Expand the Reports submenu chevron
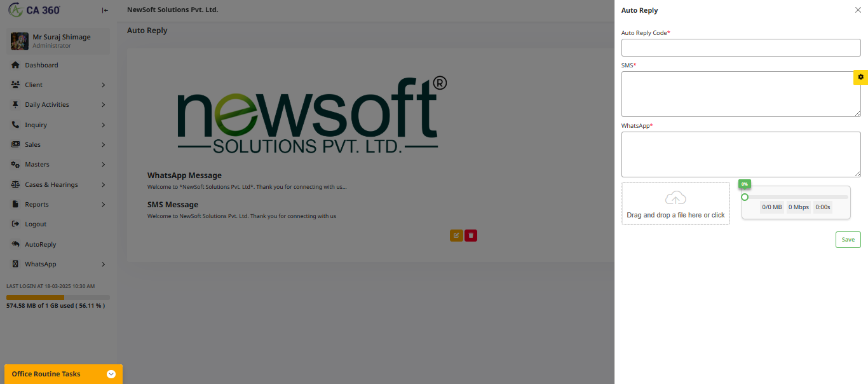 tap(103, 205)
